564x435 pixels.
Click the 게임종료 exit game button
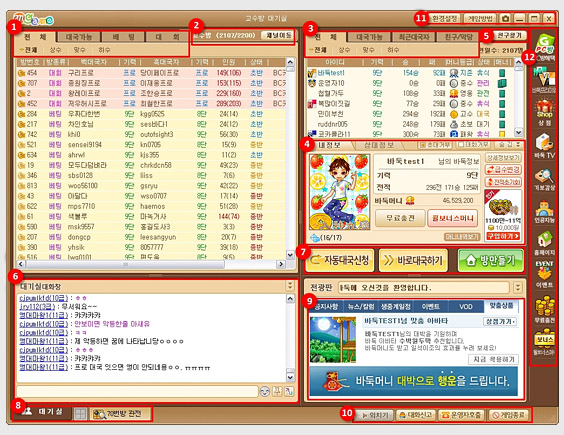(x=510, y=415)
